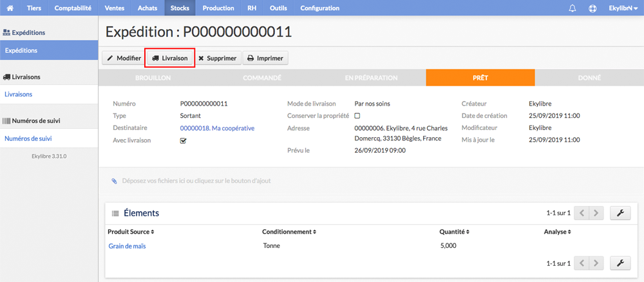Sort by Produit Source column
The image size is (644, 282).
point(131,232)
